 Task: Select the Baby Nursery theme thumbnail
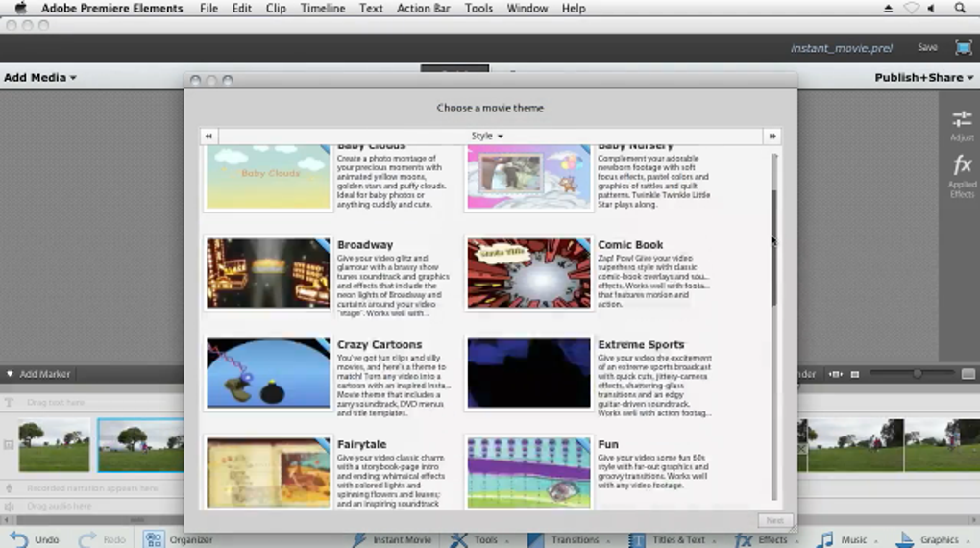point(528,177)
